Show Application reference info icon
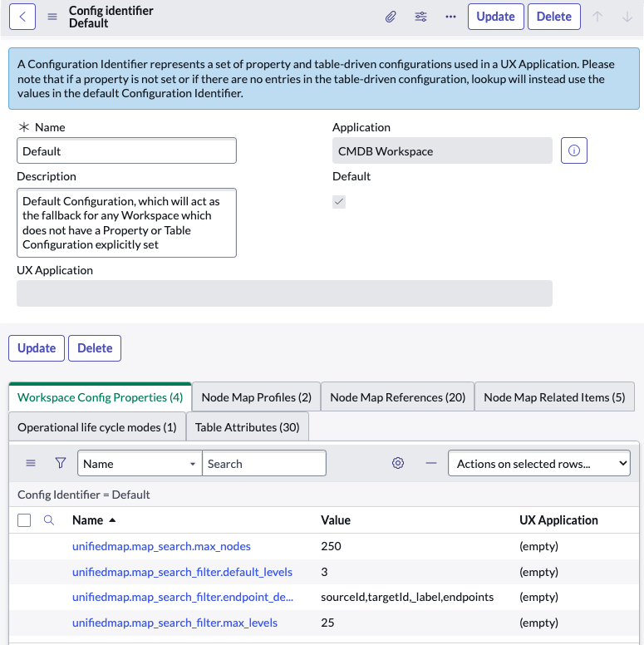 click(x=573, y=150)
